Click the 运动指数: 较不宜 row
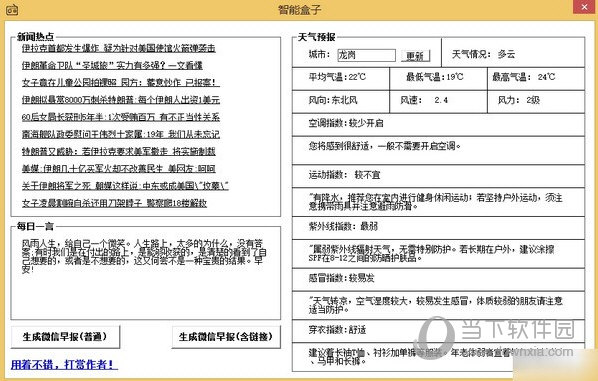The height and width of the screenshot is (381, 598). [x=438, y=175]
